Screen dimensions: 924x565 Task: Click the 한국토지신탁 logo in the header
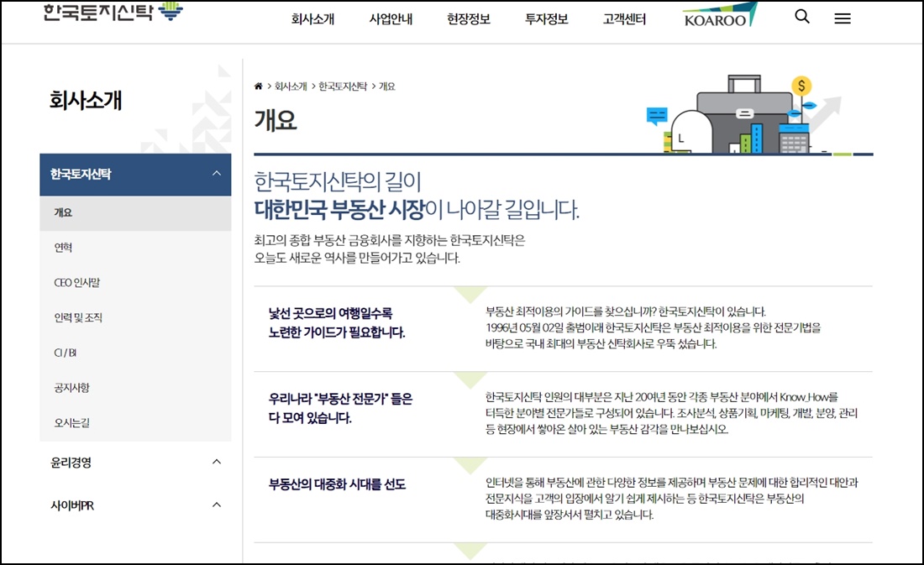point(113,11)
